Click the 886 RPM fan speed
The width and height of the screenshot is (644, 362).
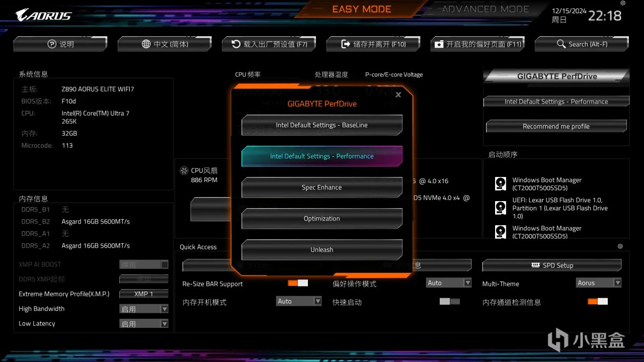click(x=204, y=180)
